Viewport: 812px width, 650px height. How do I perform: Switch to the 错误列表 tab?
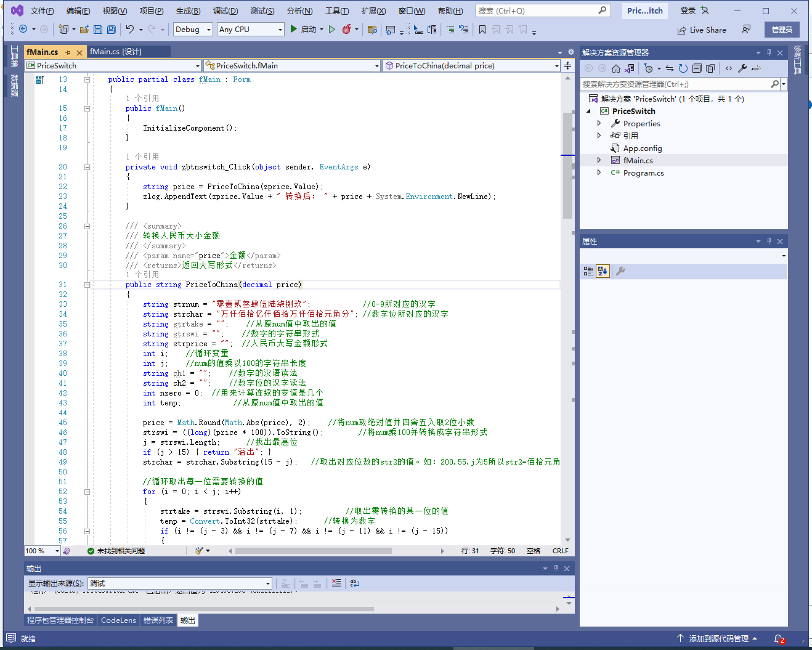pyautogui.click(x=158, y=620)
